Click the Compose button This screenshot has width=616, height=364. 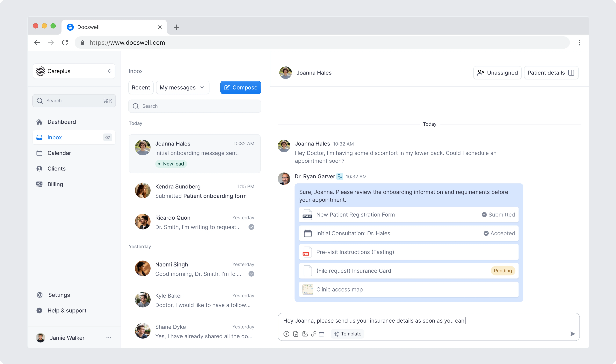click(x=241, y=88)
